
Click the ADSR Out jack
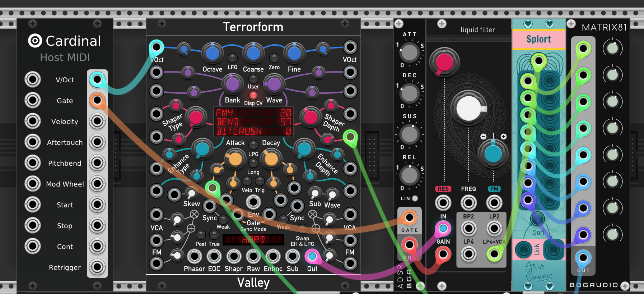pos(410,245)
